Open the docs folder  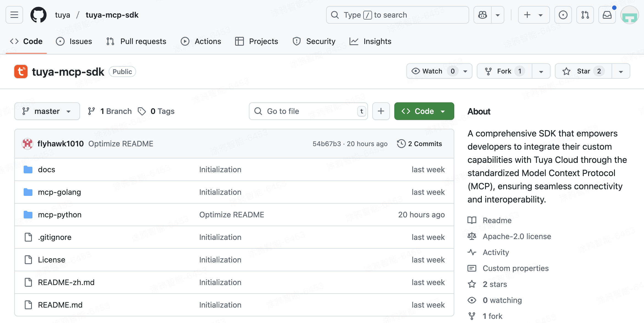pyautogui.click(x=46, y=169)
